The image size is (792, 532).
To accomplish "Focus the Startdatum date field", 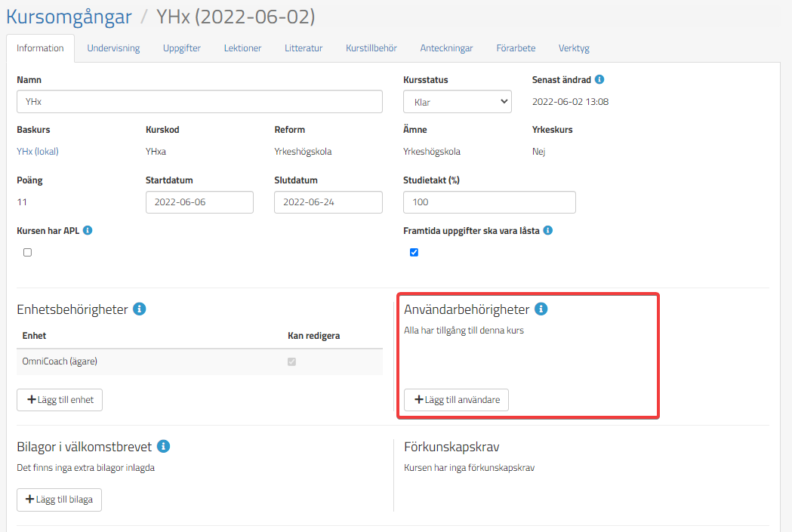I will tap(199, 202).
